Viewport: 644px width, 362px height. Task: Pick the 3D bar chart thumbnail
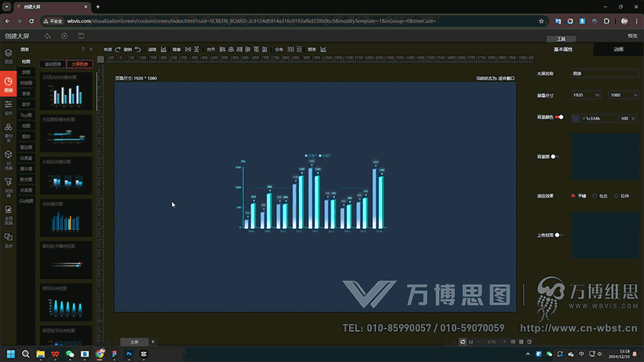tap(66, 92)
